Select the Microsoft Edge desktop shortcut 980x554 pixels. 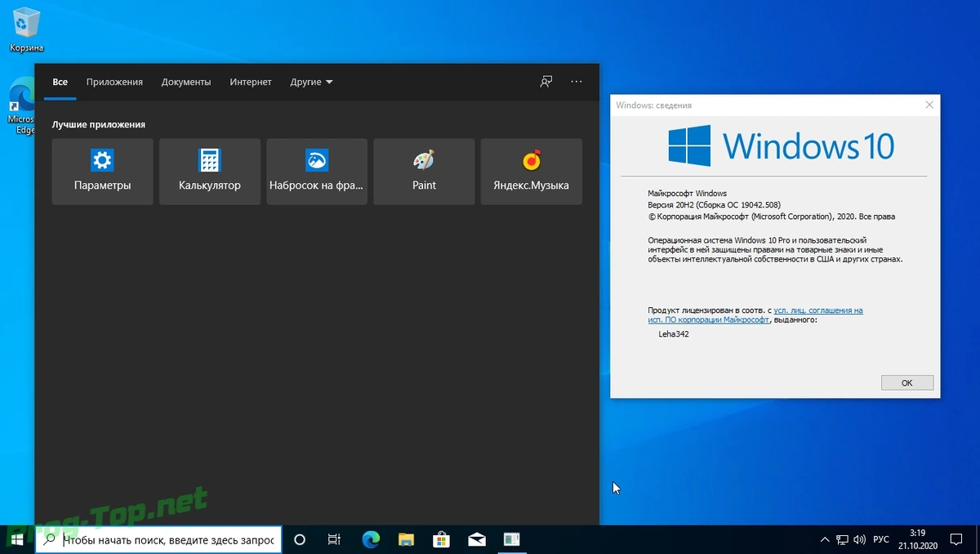[21, 106]
